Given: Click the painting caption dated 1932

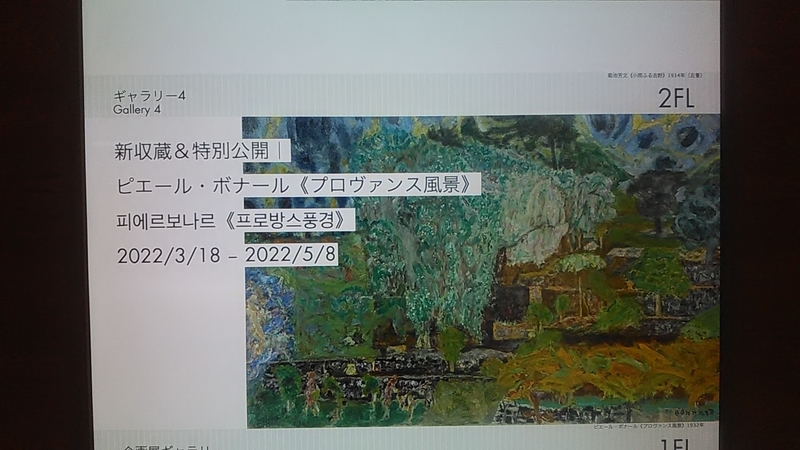Looking at the screenshot, I should tap(649, 426).
